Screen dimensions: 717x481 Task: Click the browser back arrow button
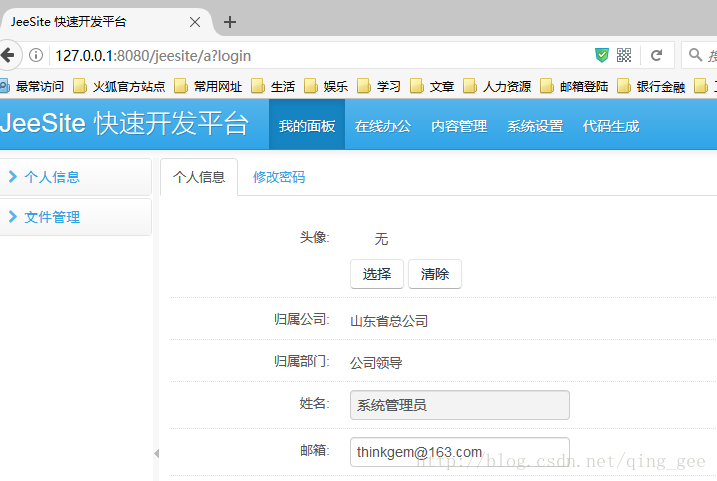(x=8, y=55)
